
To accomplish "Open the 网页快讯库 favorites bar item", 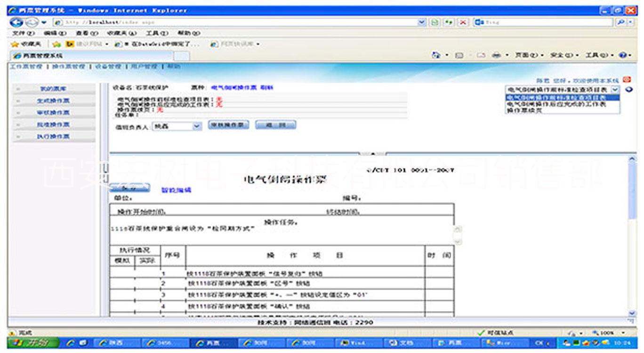I will (235, 44).
